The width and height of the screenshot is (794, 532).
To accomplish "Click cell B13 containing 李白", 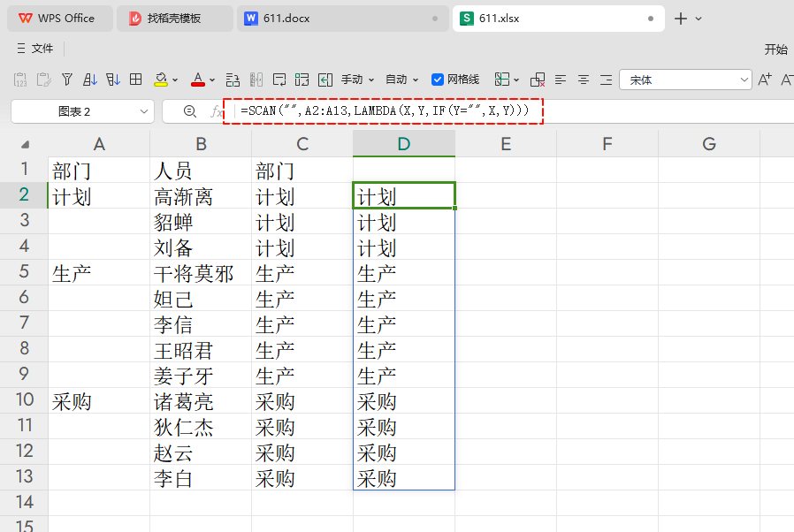I will pyautogui.click(x=201, y=478).
